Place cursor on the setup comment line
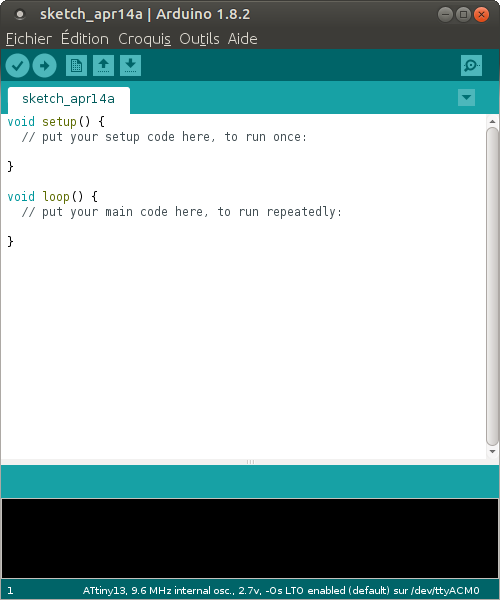The height and width of the screenshot is (600, 500). tap(164, 137)
